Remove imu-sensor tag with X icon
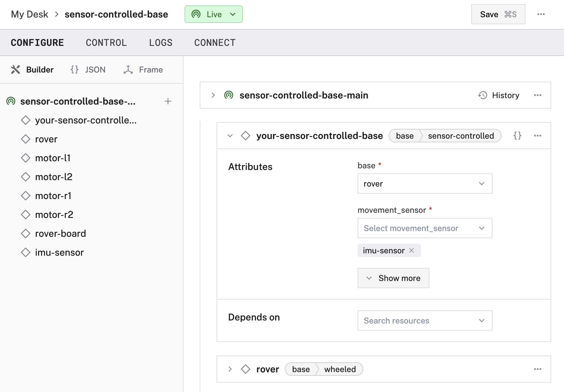Image resolution: width=564 pixels, height=392 pixels. point(412,250)
